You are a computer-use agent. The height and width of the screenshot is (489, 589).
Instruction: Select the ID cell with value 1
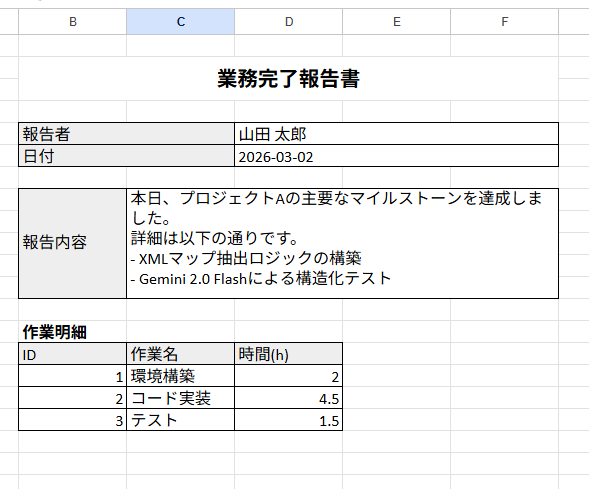point(72,376)
